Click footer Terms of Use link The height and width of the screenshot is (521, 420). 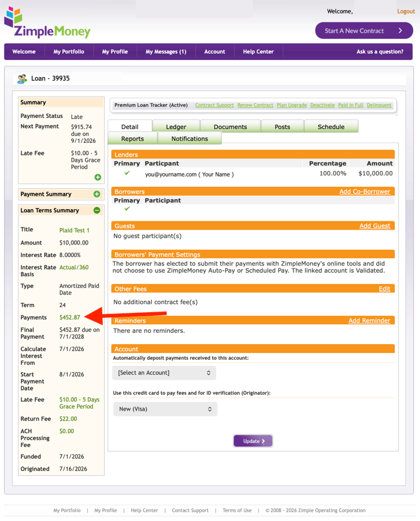click(x=237, y=510)
